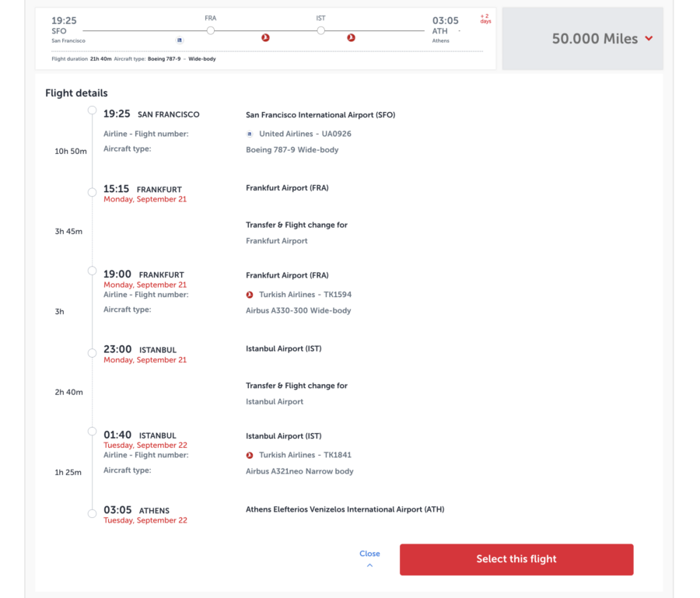Click the 03:05 Athens arrival node
This screenshot has height=598, width=700.
tap(92, 514)
